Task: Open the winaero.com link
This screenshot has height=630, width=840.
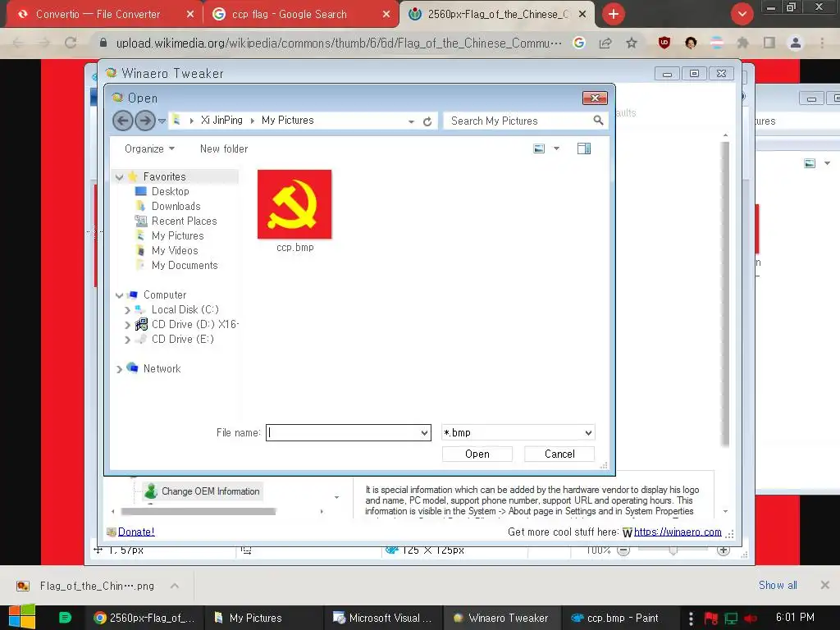Action: coord(678,532)
